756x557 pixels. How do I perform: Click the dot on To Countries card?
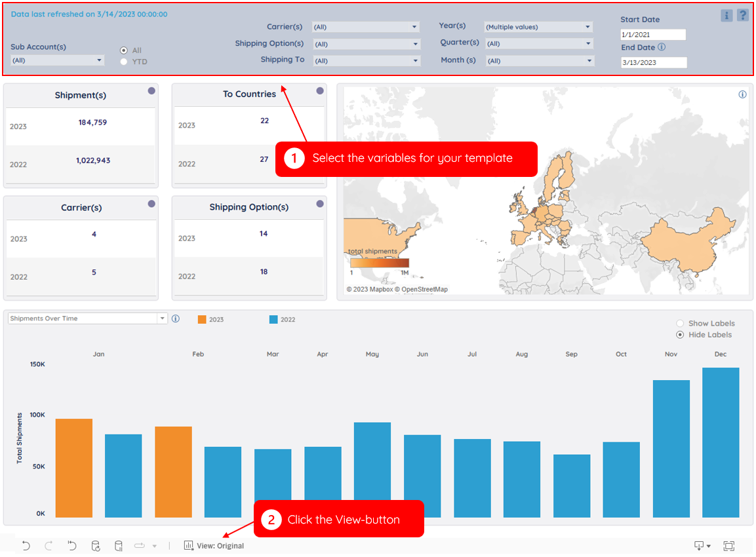(x=320, y=90)
